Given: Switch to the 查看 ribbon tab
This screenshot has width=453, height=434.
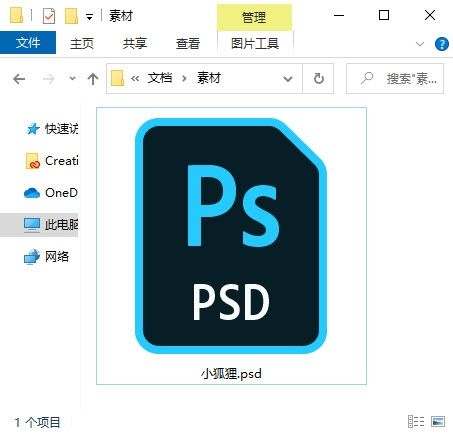Looking at the screenshot, I should coord(188,43).
